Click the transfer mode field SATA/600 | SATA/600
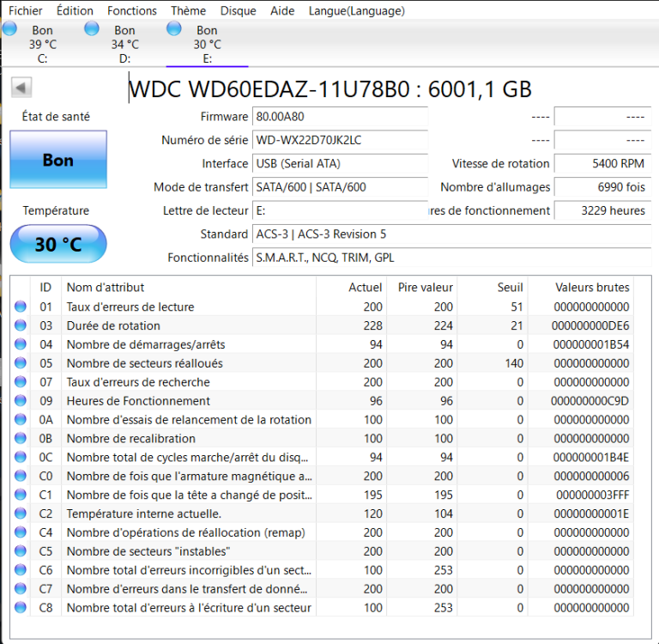 click(340, 187)
